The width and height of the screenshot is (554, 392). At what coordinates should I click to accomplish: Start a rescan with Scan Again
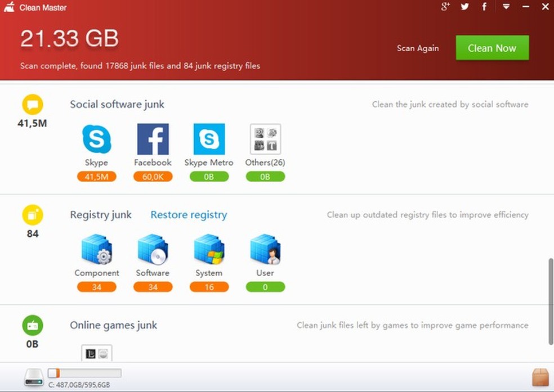click(x=418, y=48)
